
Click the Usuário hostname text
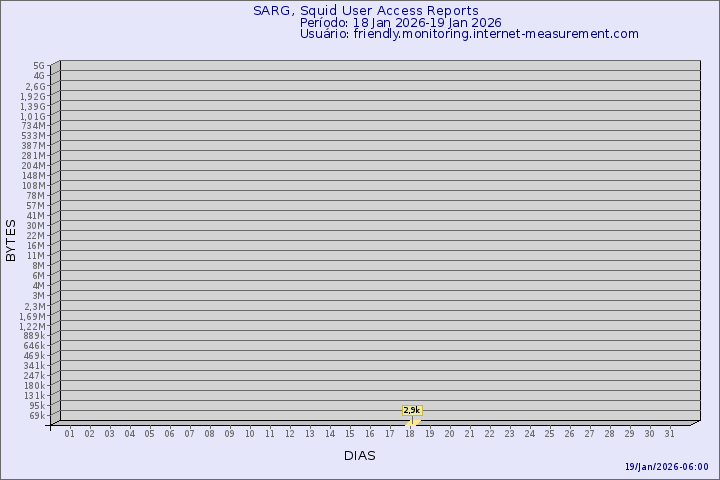pyautogui.click(x=469, y=33)
